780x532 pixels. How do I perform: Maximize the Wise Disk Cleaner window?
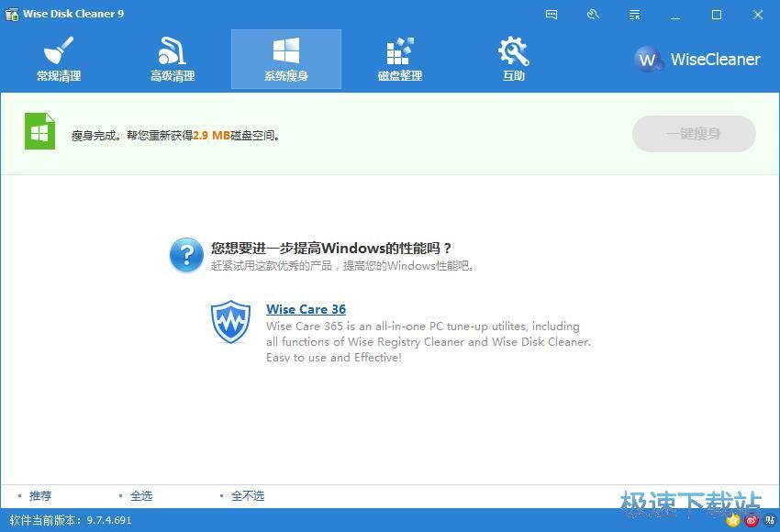pyautogui.click(x=717, y=15)
